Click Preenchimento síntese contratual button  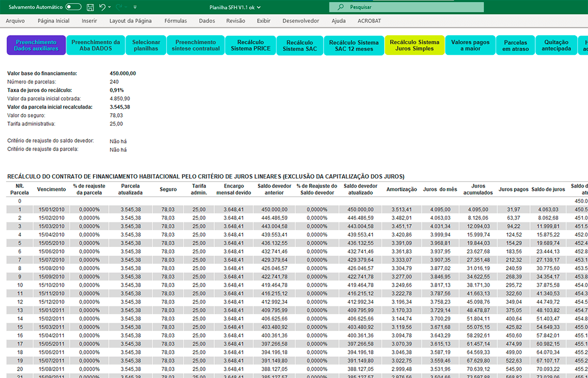(196, 45)
